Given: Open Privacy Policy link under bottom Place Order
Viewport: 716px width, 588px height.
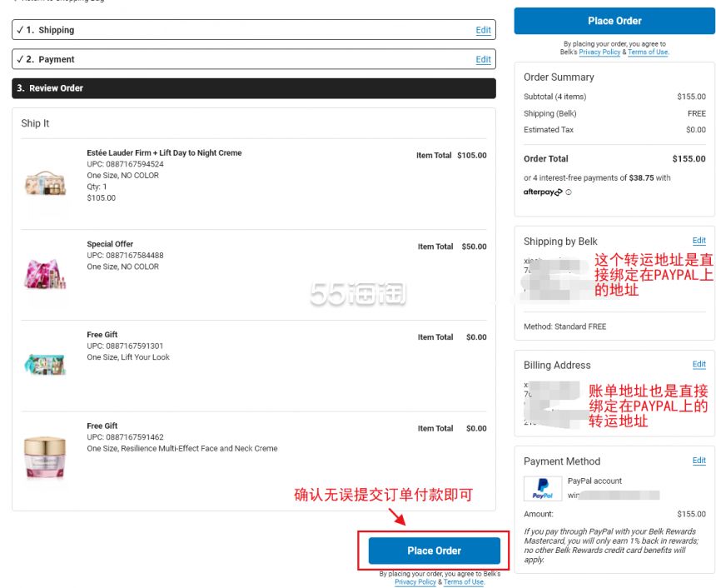Looking at the screenshot, I should pyautogui.click(x=415, y=581).
